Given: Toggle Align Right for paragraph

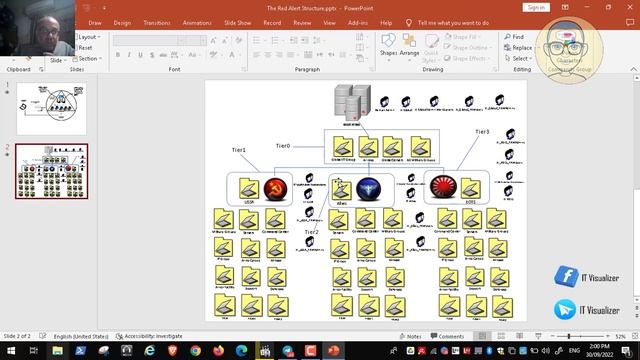Looking at the screenshot, I should pos(279,55).
